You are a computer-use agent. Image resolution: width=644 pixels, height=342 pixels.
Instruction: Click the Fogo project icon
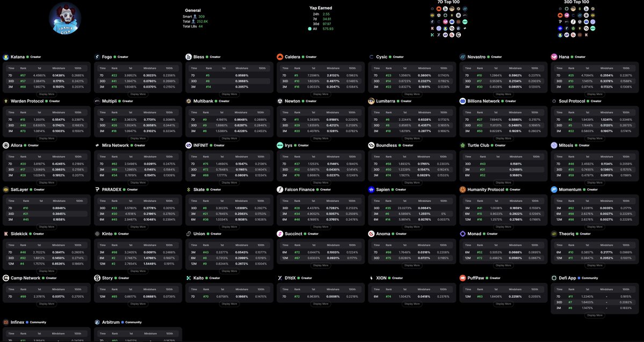click(x=97, y=57)
